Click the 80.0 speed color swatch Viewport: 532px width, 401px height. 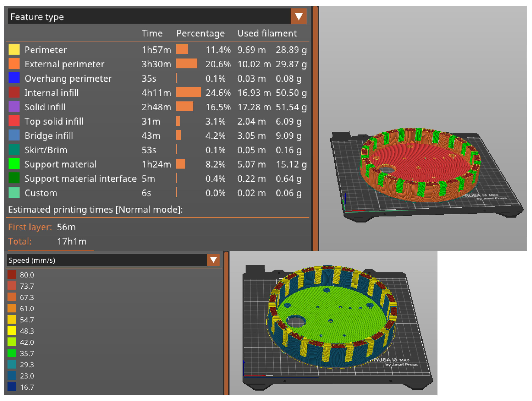point(12,275)
